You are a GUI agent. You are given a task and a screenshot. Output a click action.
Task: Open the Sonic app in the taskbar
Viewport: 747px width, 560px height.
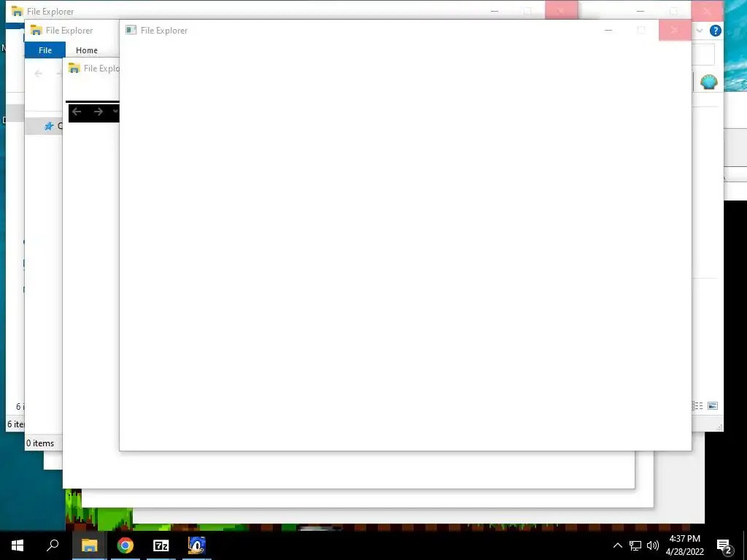[196, 545]
